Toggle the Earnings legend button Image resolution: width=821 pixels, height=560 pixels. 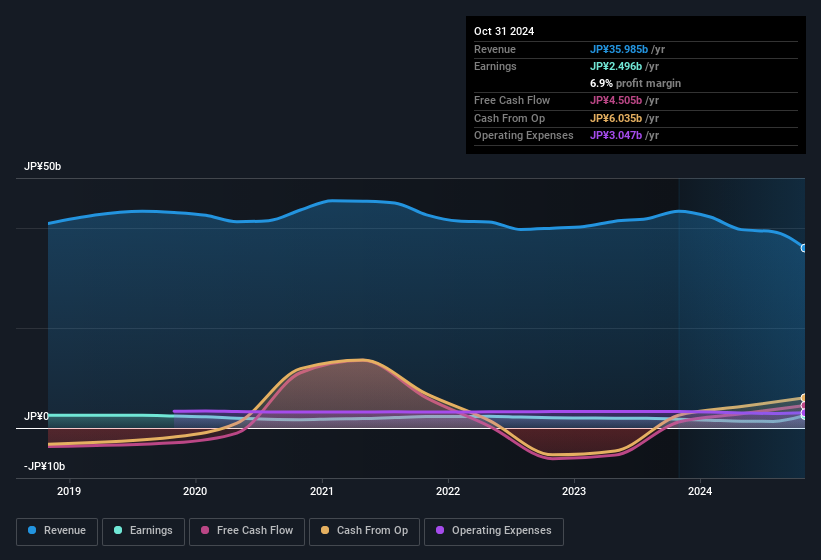[143, 531]
